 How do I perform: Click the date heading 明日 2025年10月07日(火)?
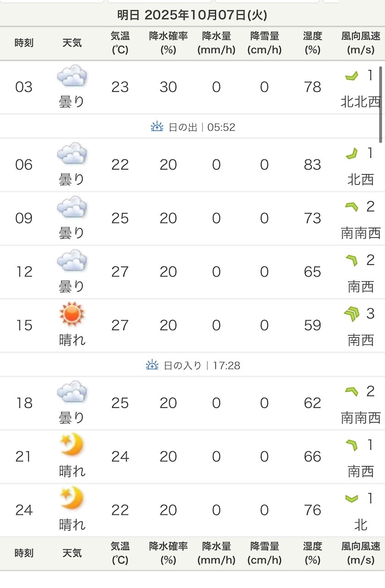coord(192,15)
